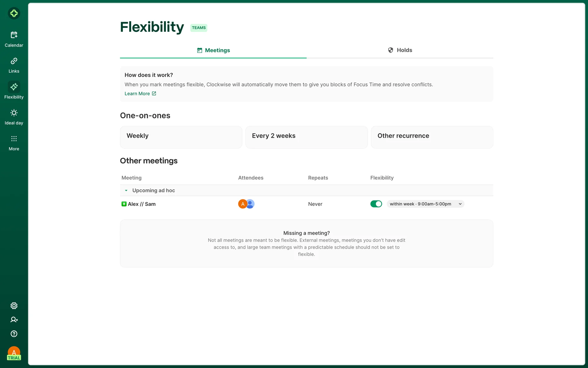The height and width of the screenshot is (368, 588).
Task: Select the Flexibility sparkle icon in sidebar
Action: click(14, 87)
